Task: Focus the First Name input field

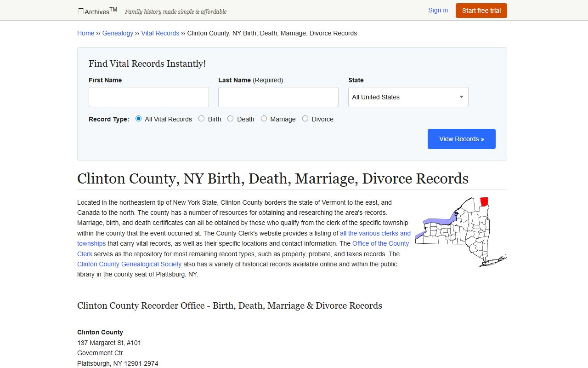Action: point(149,97)
